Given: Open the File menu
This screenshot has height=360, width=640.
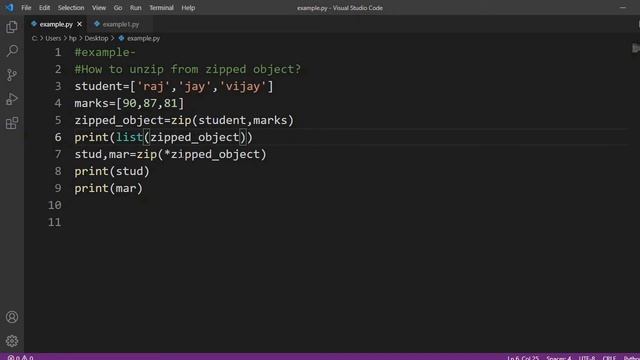Looking at the screenshot, I should 26,8.
